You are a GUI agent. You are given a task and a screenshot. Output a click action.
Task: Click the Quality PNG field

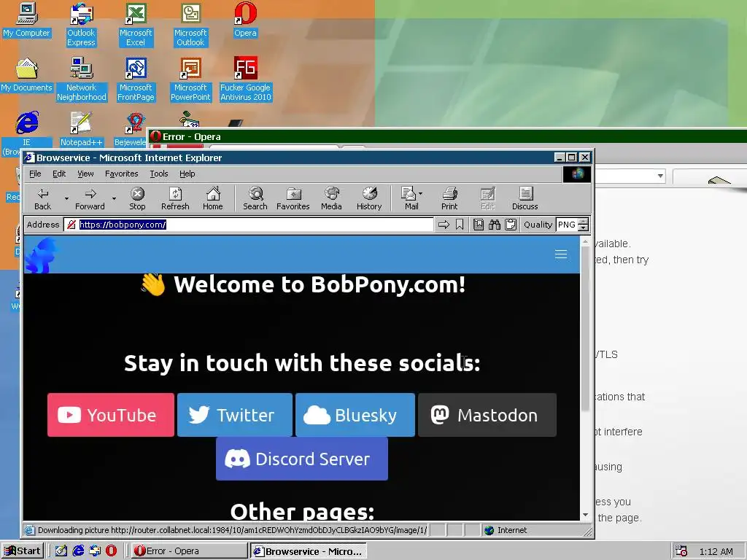tap(567, 225)
